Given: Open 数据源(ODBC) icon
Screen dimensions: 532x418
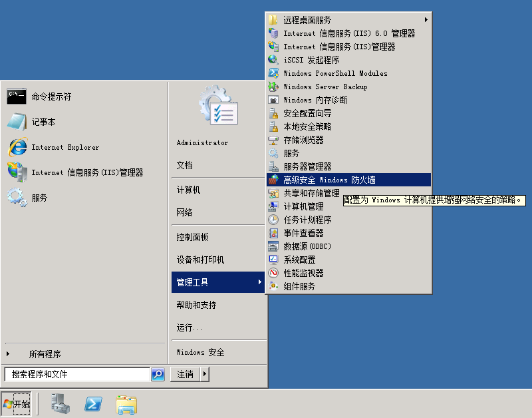Looking at the screenshot, I should (x=273, y=246).
